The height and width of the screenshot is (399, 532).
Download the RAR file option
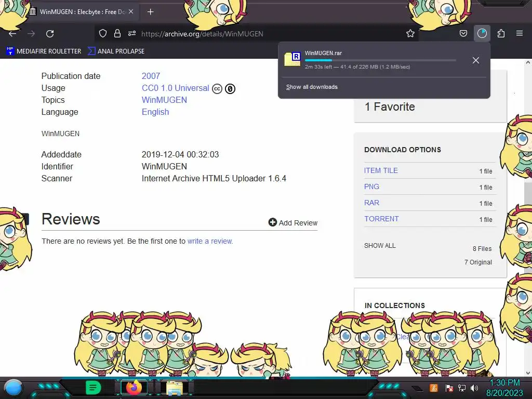point(371,203)
